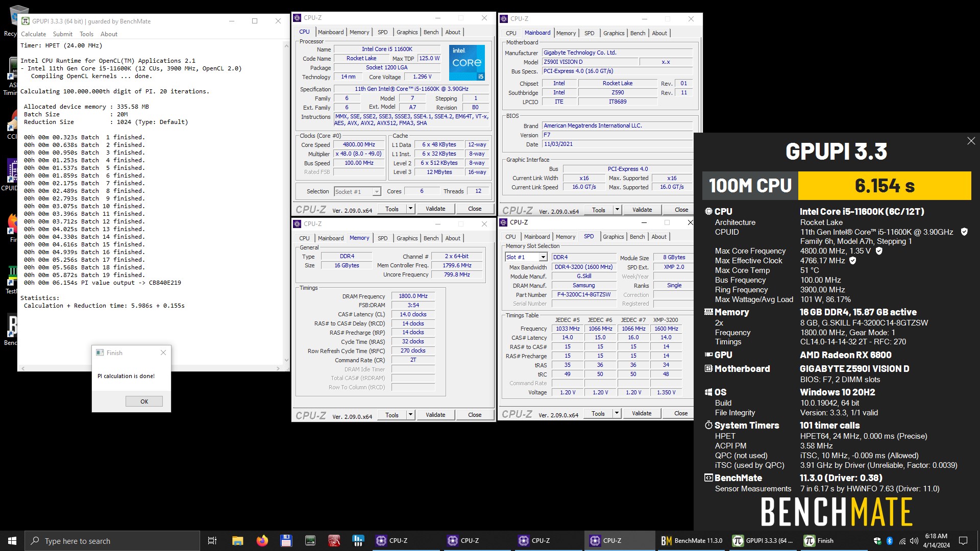Open the Submit menu in GPUPI
Screen dimensions: 980x551
[63, 34]
